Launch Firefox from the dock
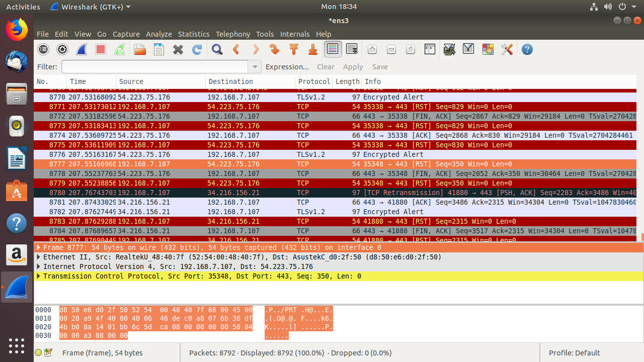This screenshot has height=362, width=644. 17,30
